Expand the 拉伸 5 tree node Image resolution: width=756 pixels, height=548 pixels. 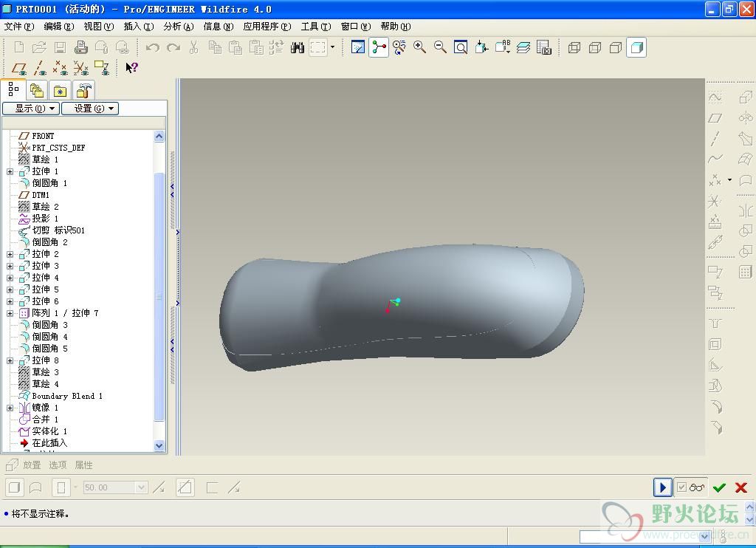coord(10,290)
